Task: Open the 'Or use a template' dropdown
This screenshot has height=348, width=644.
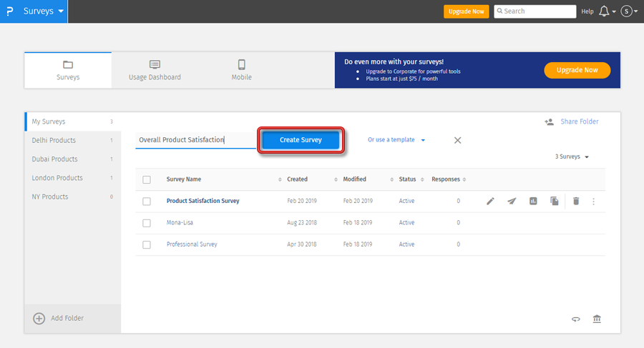Action: point(396,140)
